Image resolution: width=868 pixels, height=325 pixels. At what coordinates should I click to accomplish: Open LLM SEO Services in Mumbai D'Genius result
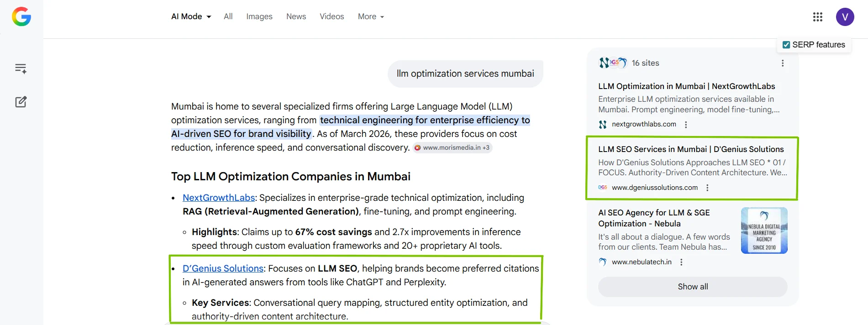tap(691, 149)
